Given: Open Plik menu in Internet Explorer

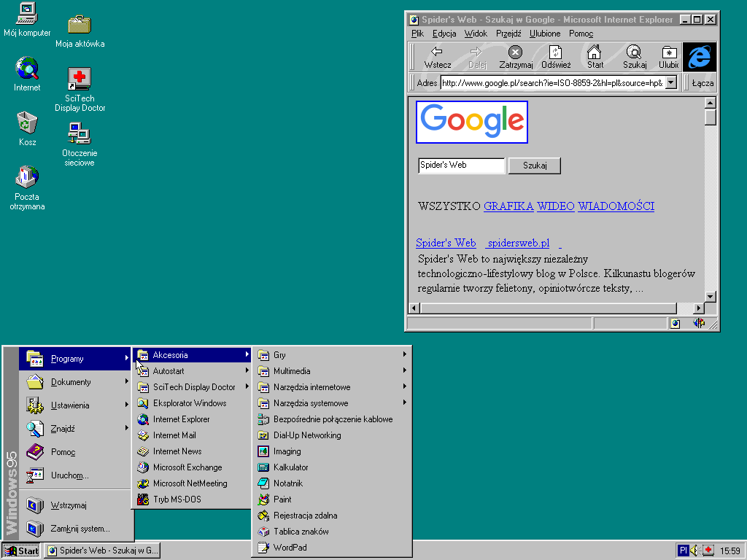Looking at the screenshot, I should (417, 34).
